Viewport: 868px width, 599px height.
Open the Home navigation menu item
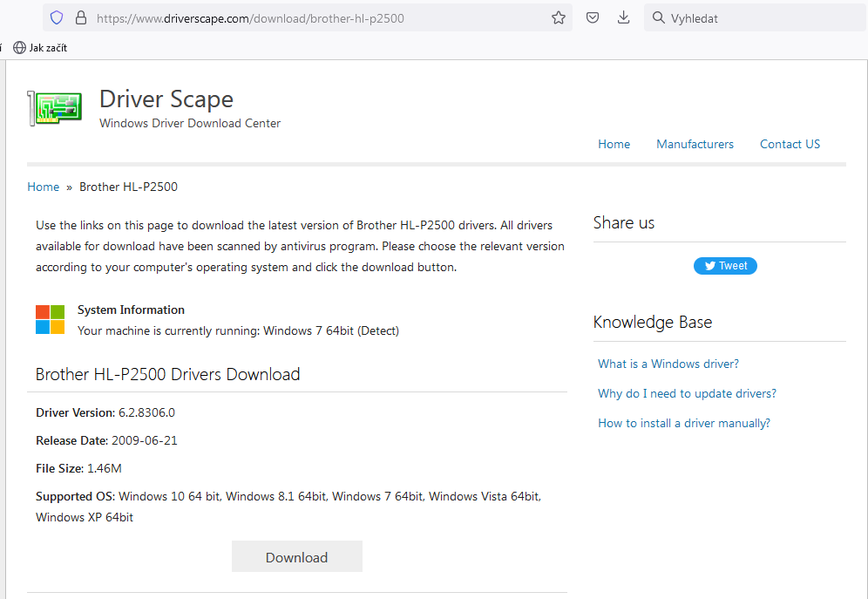click(x=614, y=144)
